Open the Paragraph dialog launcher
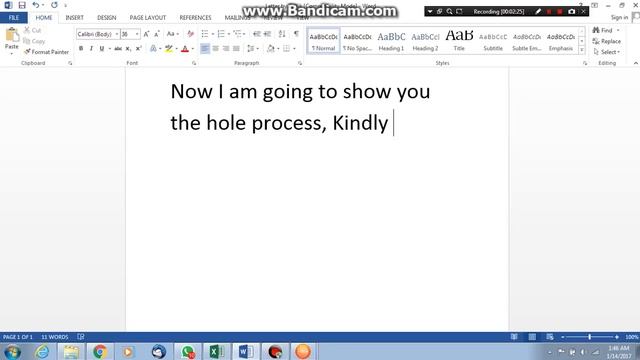 [300, 63]
